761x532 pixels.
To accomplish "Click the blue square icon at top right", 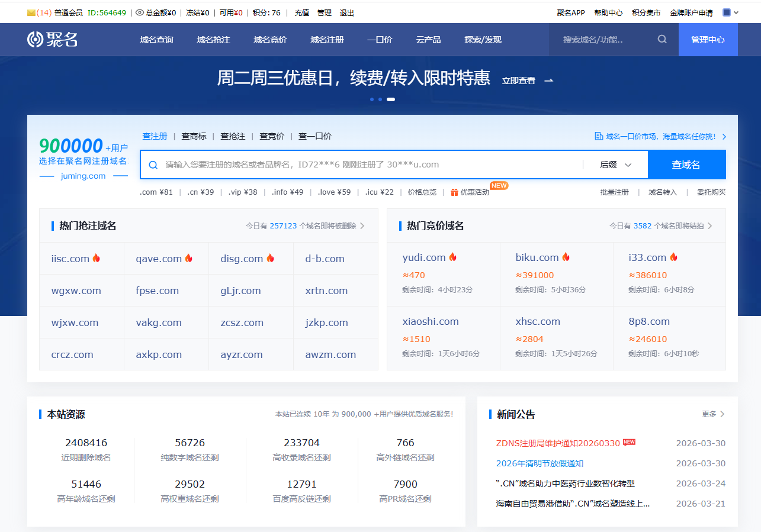I will (x=727, y=12).
